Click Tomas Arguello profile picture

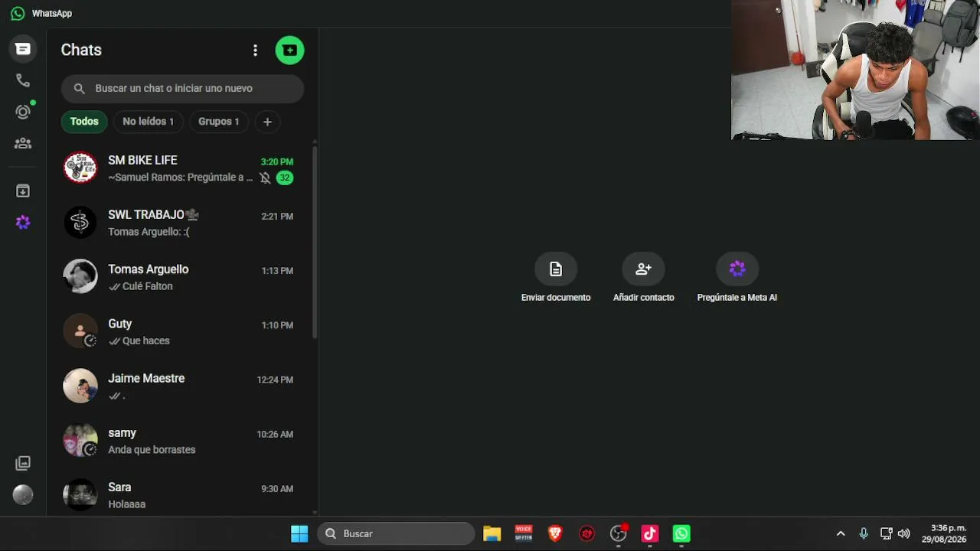point(80,276)
